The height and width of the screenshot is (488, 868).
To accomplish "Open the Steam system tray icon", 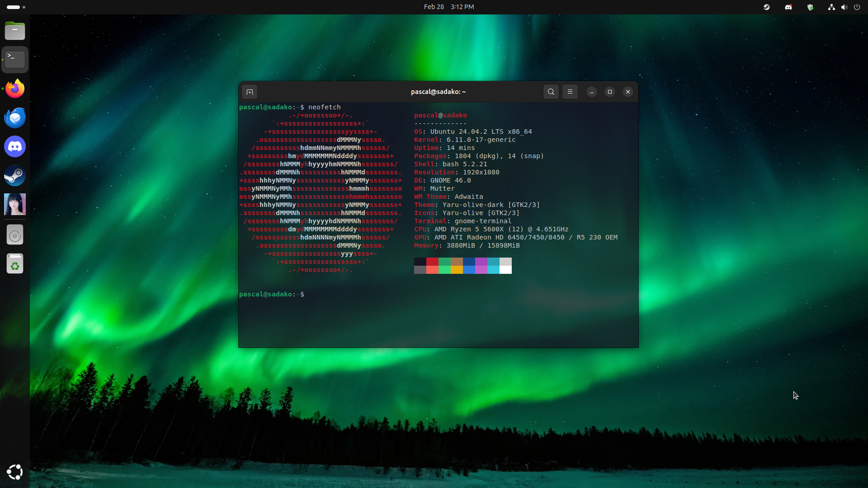I will (x=767, y=7).
